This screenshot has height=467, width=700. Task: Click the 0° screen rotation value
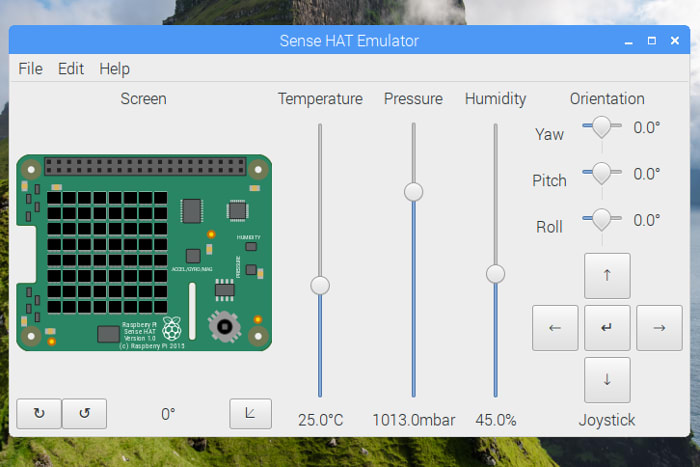coord(168,414)
